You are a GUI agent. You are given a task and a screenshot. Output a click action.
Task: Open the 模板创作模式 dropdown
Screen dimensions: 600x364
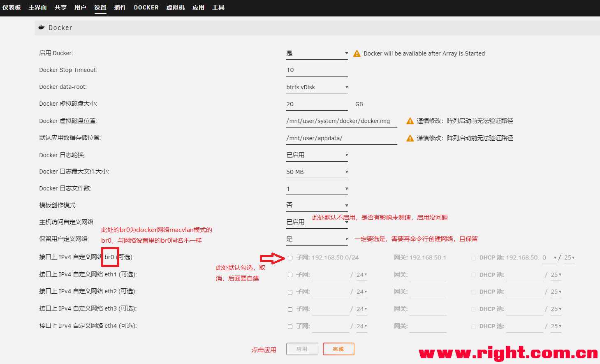click(x=317, y=205)
